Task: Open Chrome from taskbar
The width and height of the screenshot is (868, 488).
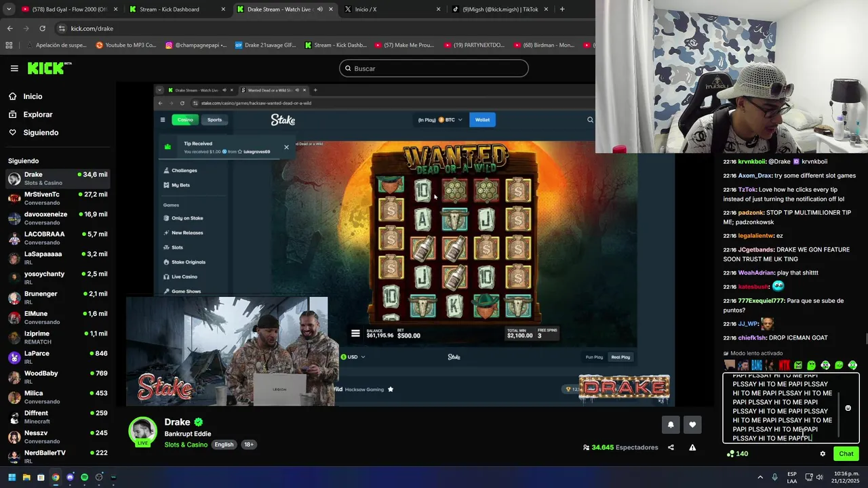Action: pyautogui.click(x=56, y=477)
